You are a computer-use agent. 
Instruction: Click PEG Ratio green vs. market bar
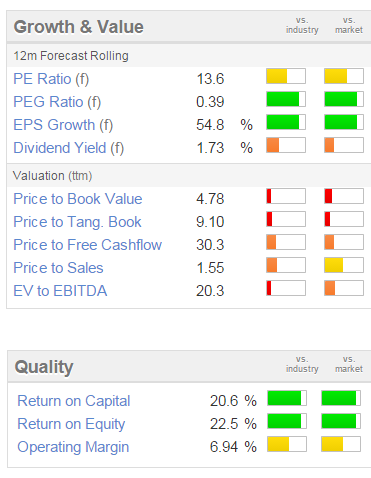[x=344, y=99]
